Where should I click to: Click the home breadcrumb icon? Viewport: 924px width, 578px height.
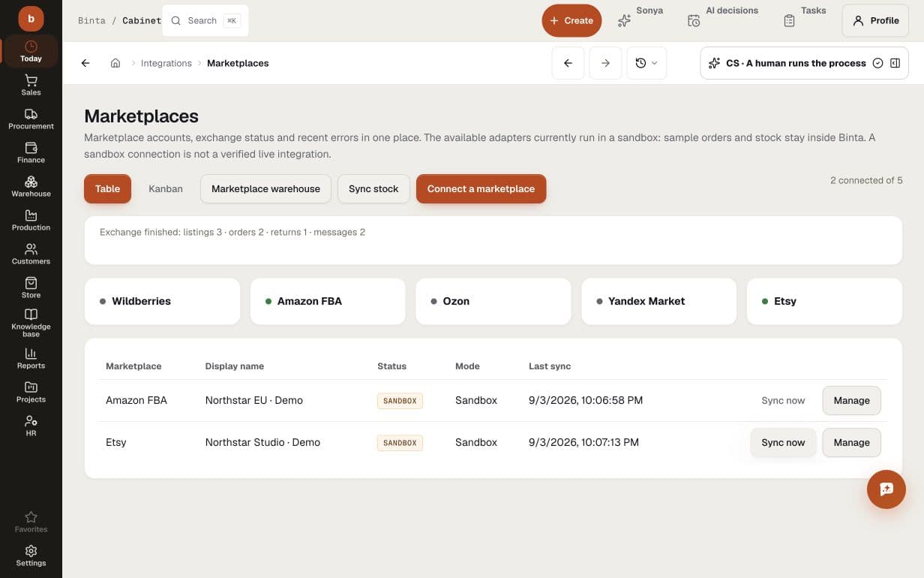click(x=115, y=63)
